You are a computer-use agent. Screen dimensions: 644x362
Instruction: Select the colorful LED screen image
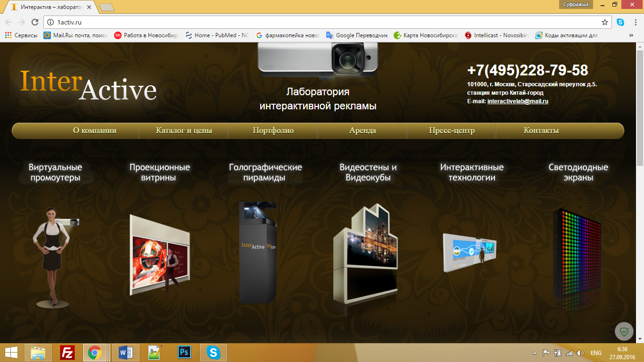(x=577, y=255)
